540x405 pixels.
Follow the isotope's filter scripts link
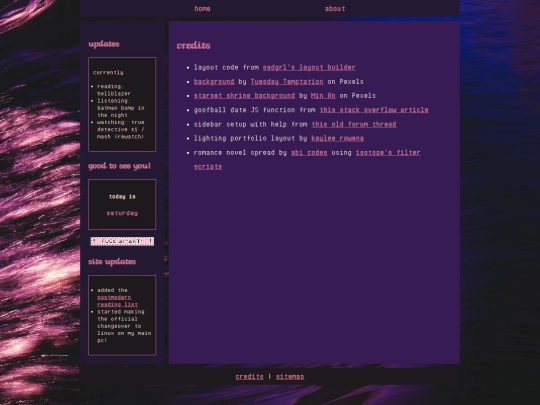click(388, 152)
